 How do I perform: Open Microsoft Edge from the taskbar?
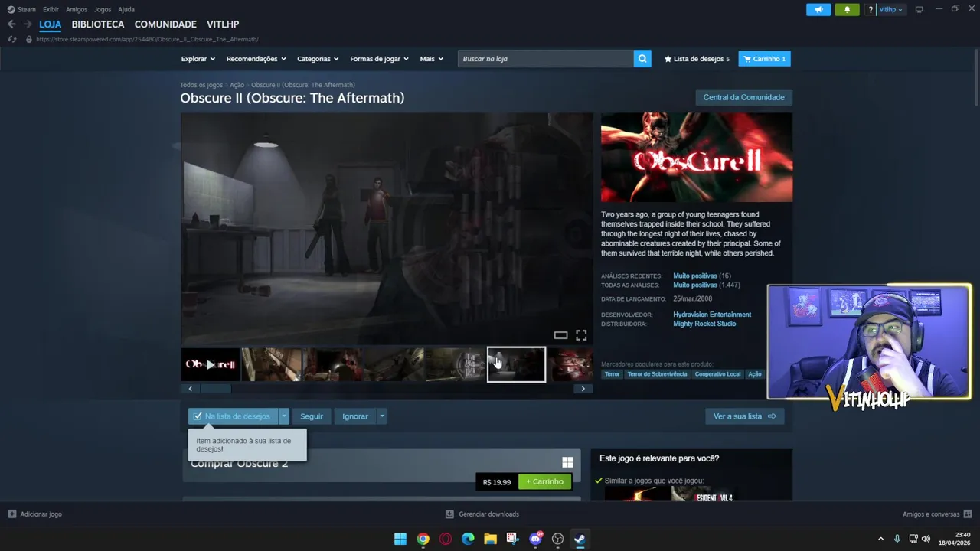468,539
